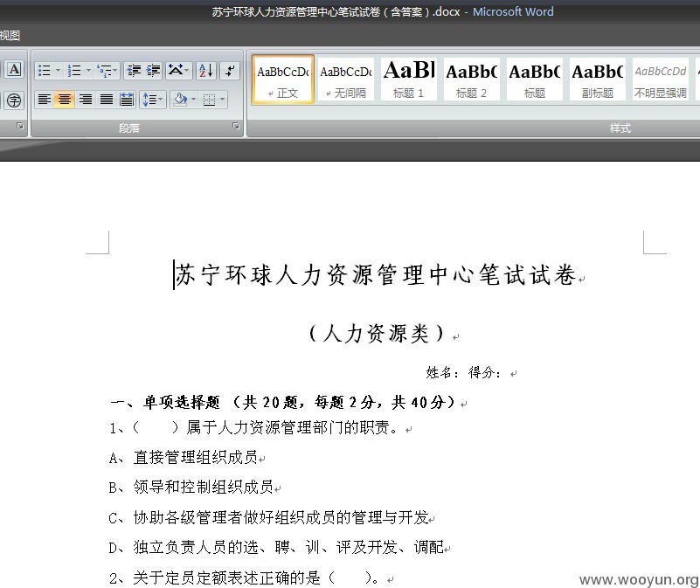Apply distributed alignment
Screen dimensions: 700x588
pos(127,99)
